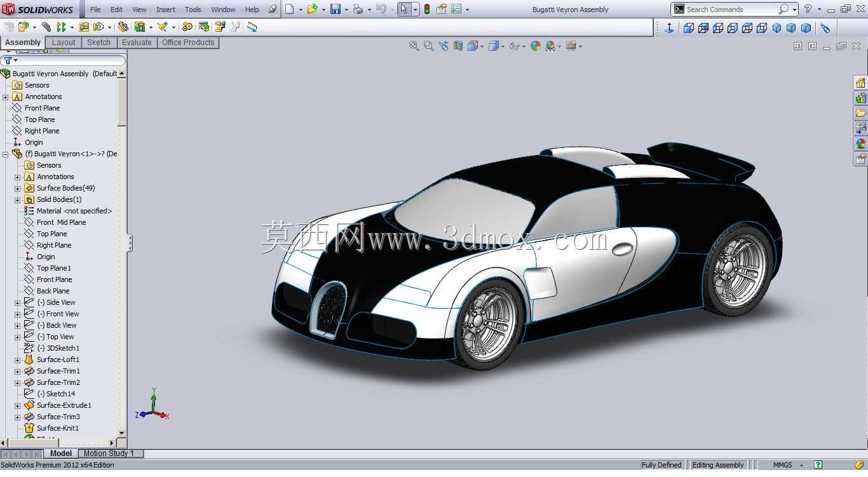Image resolution: width=868 pixels, height=477 pixels.
Task: Click the Mate paperclip icon
Action: tap(46, 27)
